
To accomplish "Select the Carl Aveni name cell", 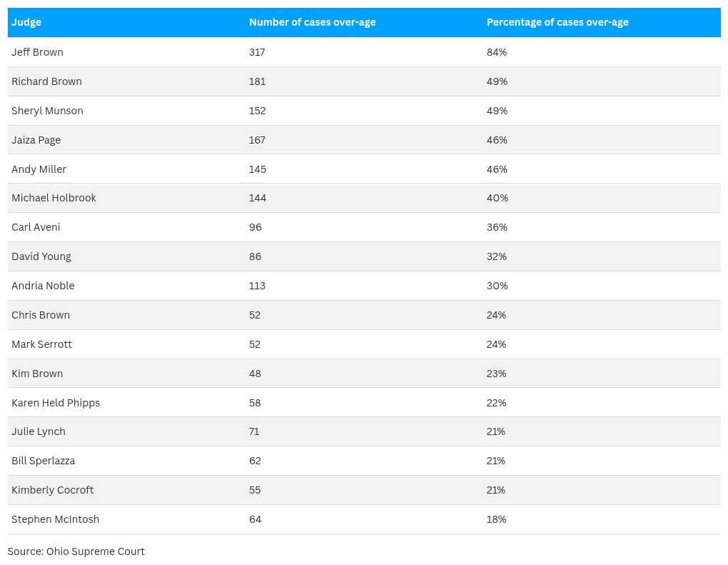I will point(36,227).
